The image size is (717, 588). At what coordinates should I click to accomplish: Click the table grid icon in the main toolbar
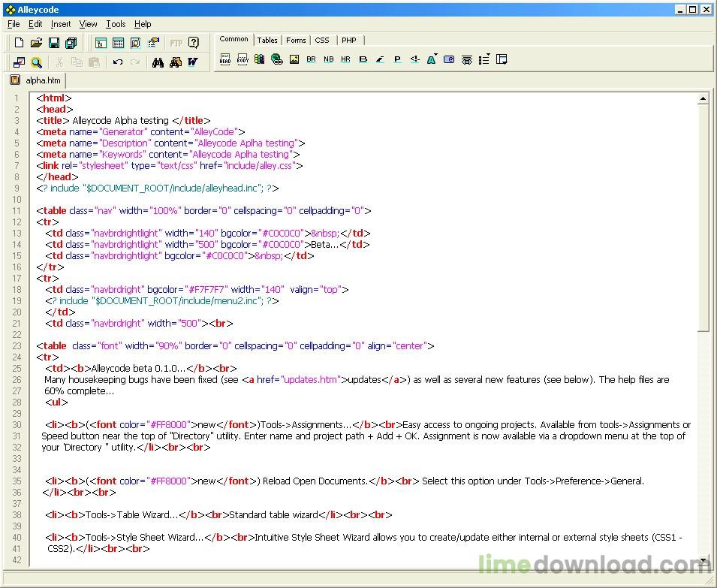[118, 43]
